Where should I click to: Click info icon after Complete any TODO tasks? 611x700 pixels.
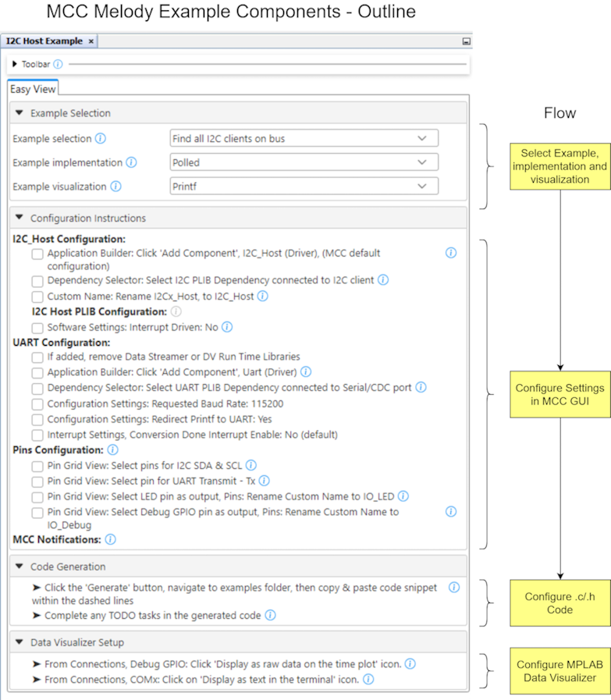[270, 615]
